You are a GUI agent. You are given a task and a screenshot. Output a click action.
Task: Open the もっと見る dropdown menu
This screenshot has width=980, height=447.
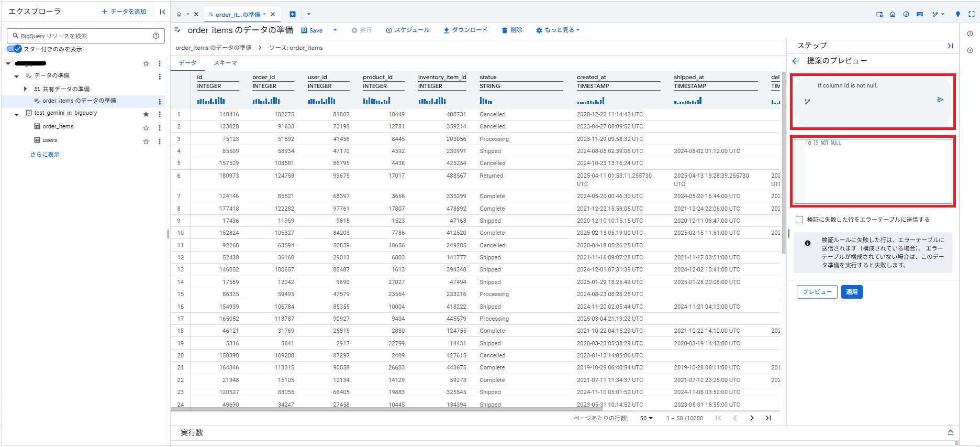click(558, 30)
